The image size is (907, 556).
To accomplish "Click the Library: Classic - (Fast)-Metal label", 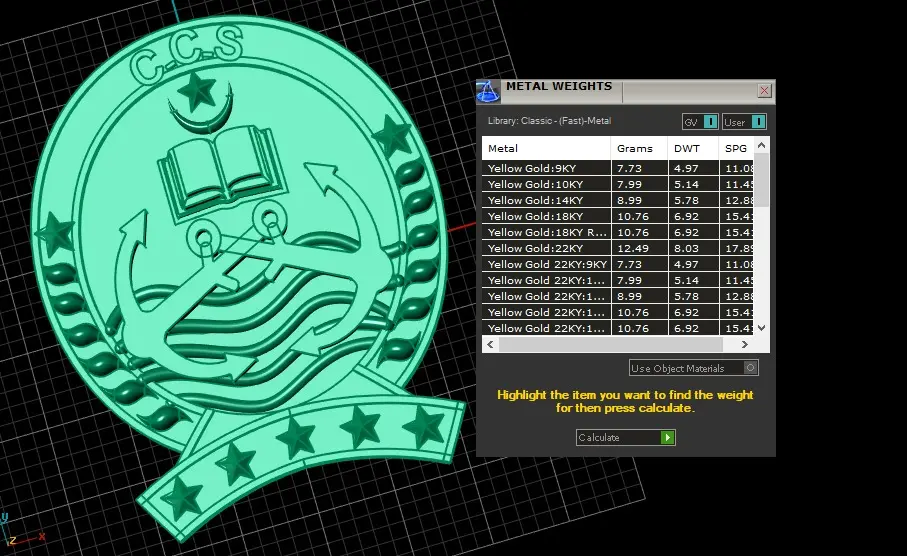I will coord(549,121).
